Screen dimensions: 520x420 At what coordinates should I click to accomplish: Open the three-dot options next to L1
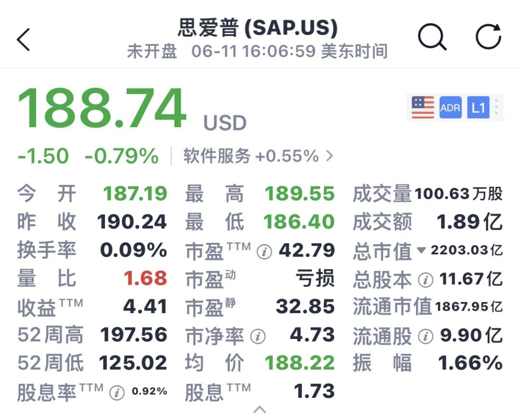click(x=496, y=107)
